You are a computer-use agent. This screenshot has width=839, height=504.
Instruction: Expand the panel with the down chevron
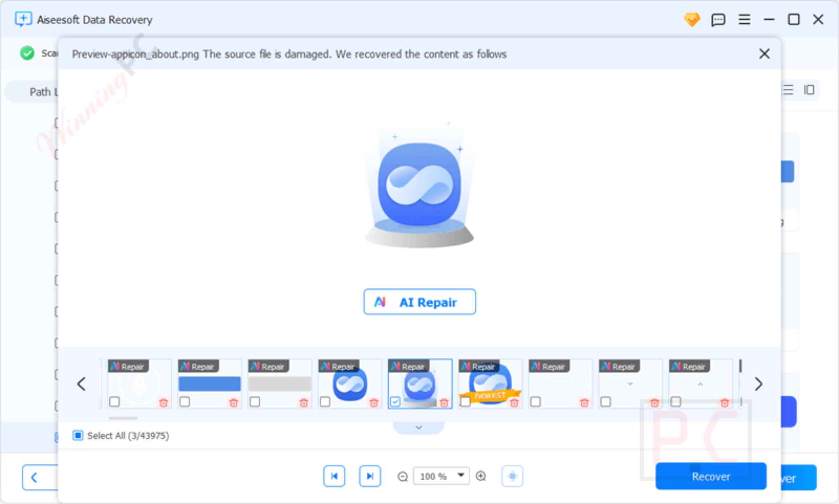pyautogui.click(x=419, y=427)
